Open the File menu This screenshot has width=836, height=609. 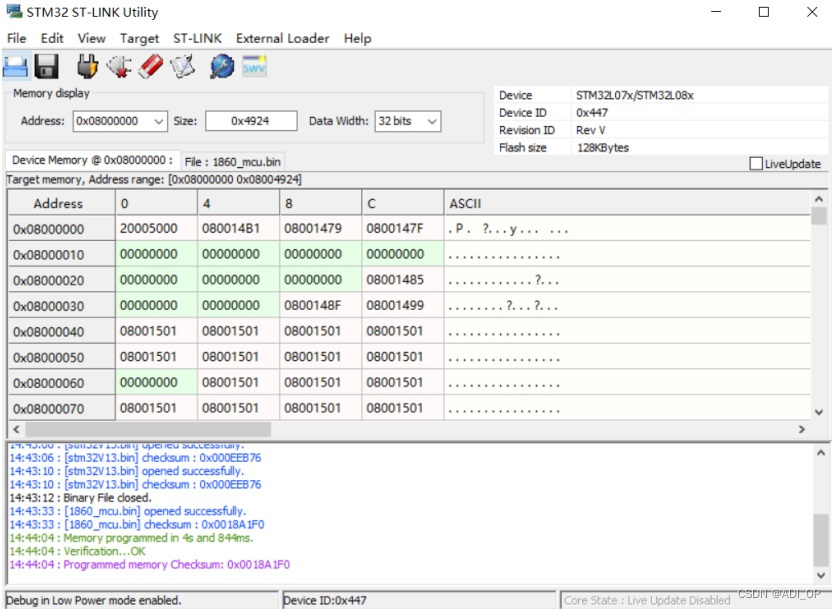coord(17,38)
